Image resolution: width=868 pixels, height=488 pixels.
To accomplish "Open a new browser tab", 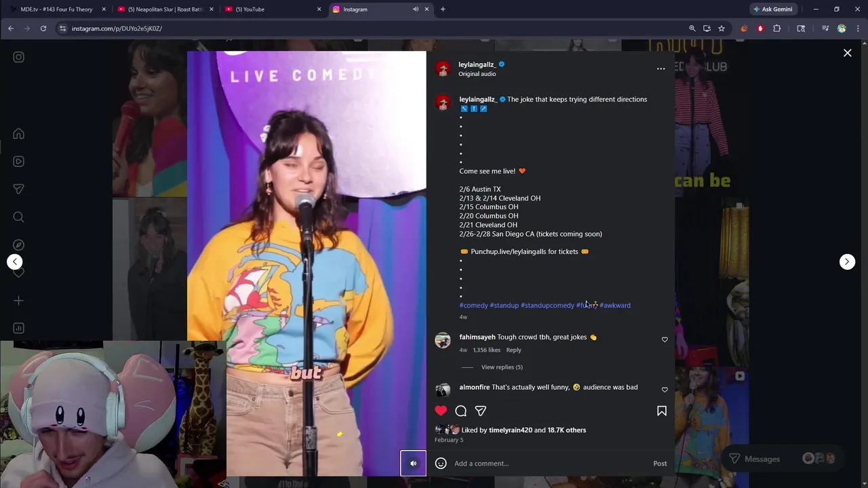I will [x=443, y=9].
